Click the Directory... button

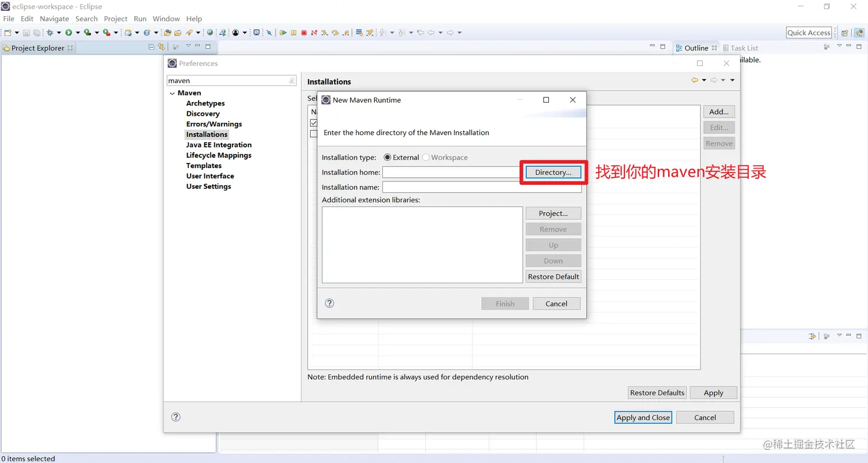553,172
